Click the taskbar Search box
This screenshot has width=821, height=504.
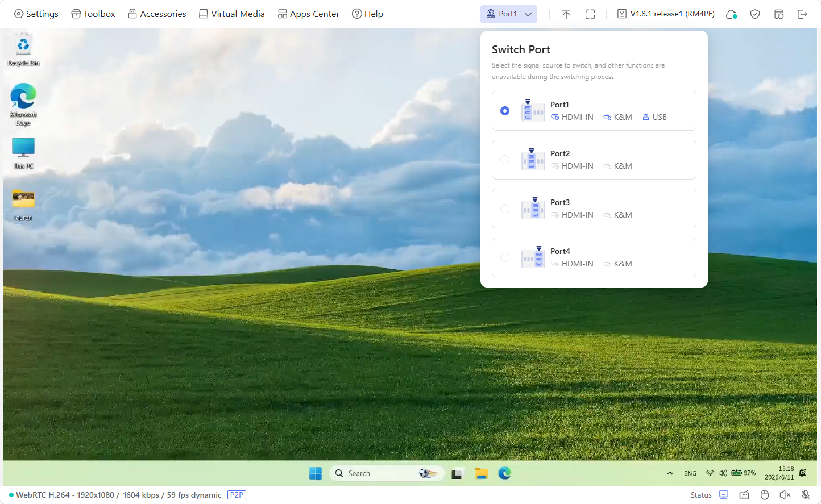386,473
